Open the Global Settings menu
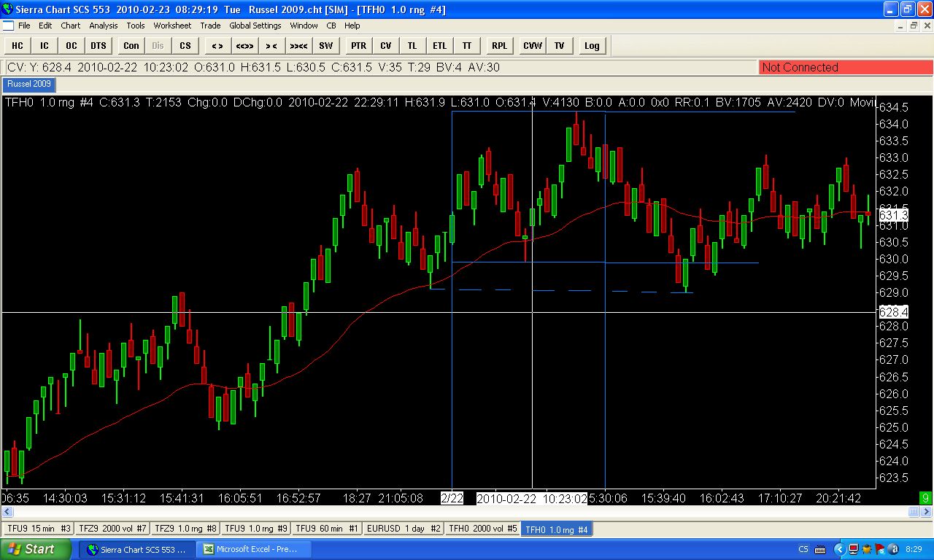The height and width of the screenshot is (560, 934). tap(255, 26)
